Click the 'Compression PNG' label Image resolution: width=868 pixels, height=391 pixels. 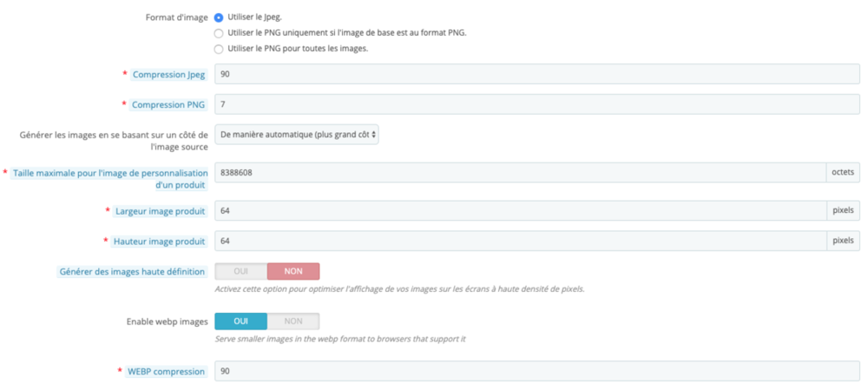click(168, 105)
